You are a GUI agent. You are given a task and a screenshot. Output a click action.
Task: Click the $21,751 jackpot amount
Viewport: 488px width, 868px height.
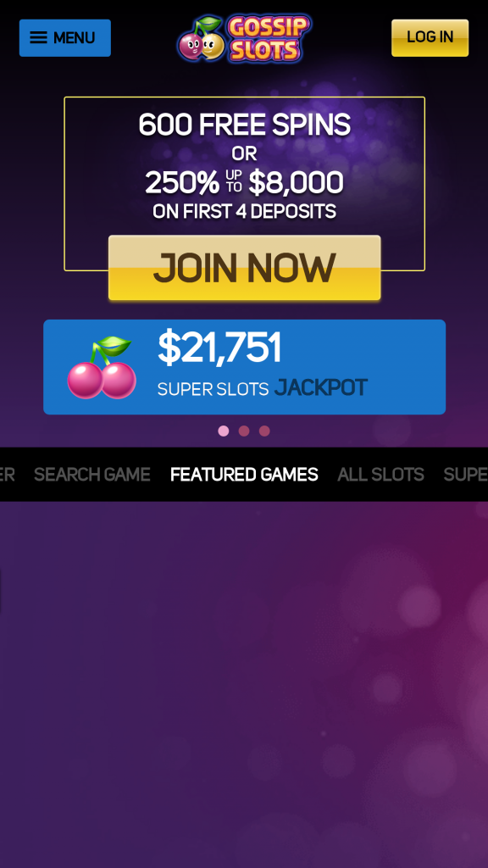(x=219, y=348)
